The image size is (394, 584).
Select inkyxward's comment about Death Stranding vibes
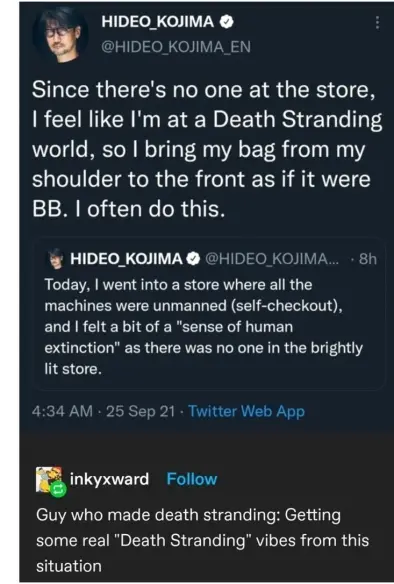(202, 540)
